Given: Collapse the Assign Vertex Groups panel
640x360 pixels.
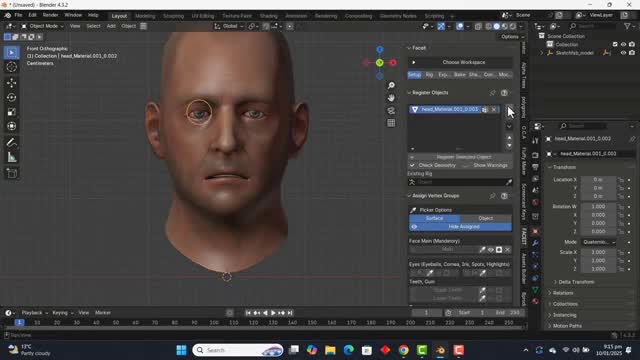Looking at the screenshot, I should pos(409,196).
